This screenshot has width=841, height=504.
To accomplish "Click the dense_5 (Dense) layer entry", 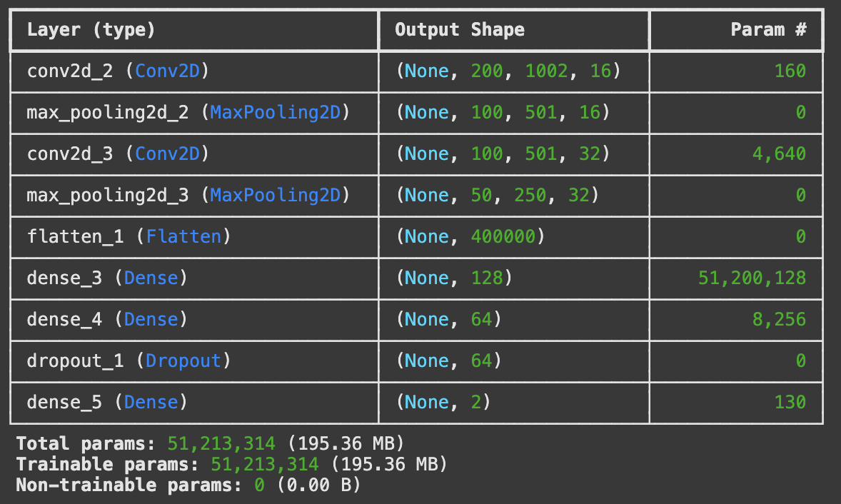I will (x=107, y=402).
